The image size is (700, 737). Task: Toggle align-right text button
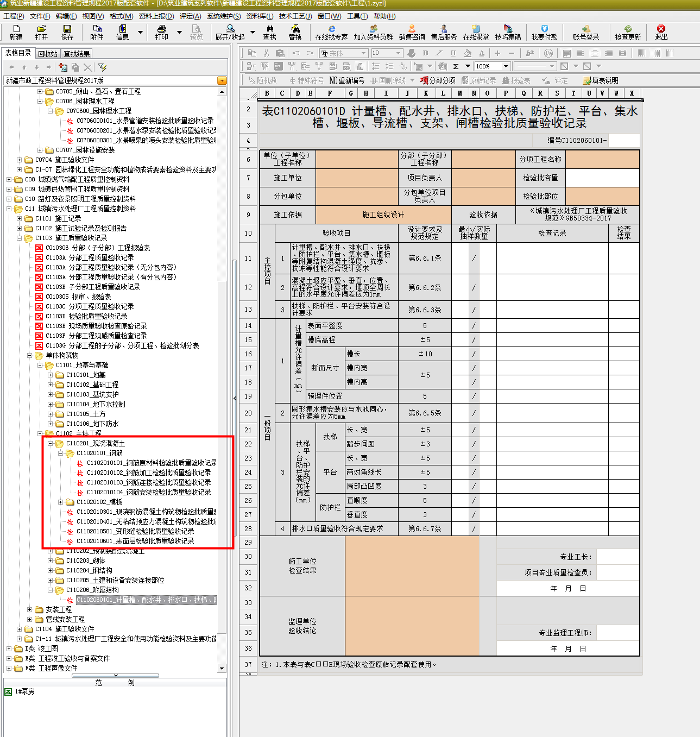[609, 53]
